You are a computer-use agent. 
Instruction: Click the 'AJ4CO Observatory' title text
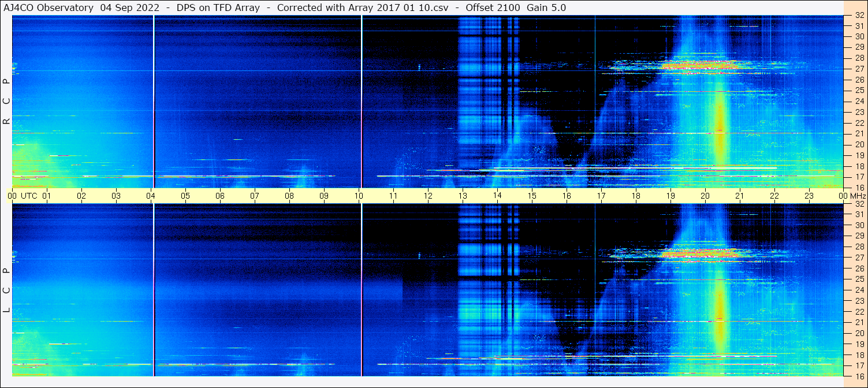click(x=49, y=8)
